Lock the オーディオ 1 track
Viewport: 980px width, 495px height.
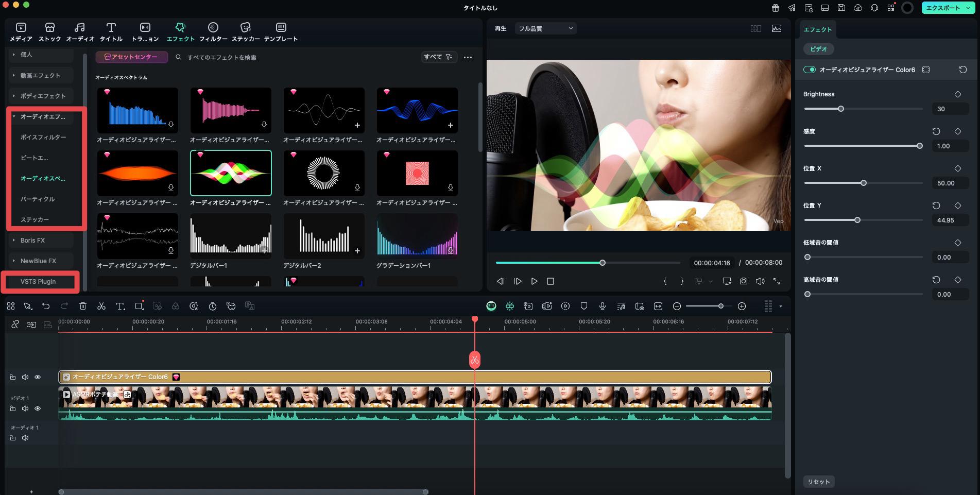click(x=12, y=438)
